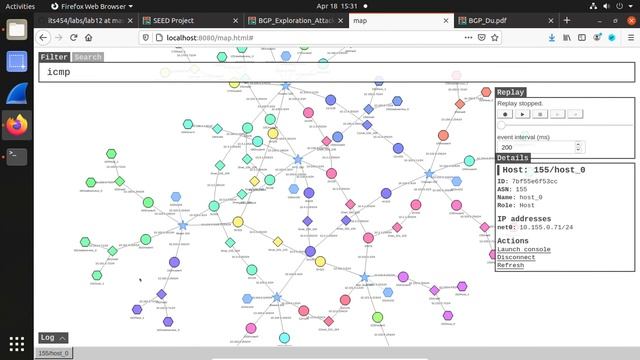Expand the Log panel
The image size is (640, 360).
[x=53, y=338]
